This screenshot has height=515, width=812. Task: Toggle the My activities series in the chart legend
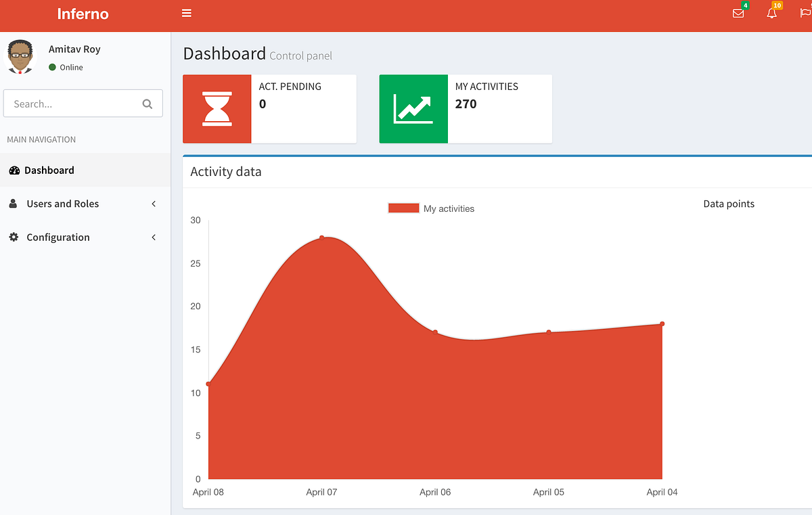[x=449, y=208]
